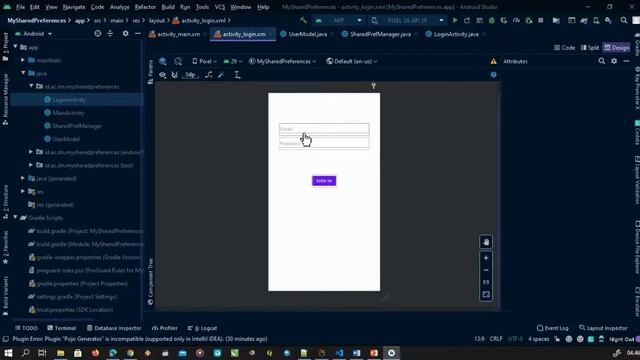Image resolution: width=640 pixels, height=360 pixels.
Task: Open the APP run configuration dropdown
Action: (338, 20)
